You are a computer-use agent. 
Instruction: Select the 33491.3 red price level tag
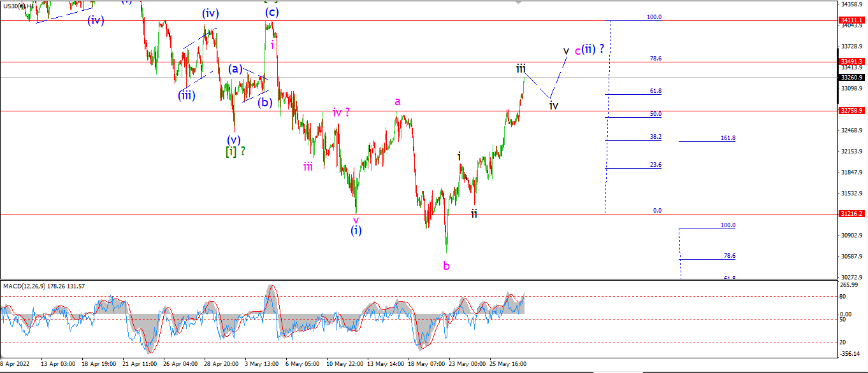point(851,62)
